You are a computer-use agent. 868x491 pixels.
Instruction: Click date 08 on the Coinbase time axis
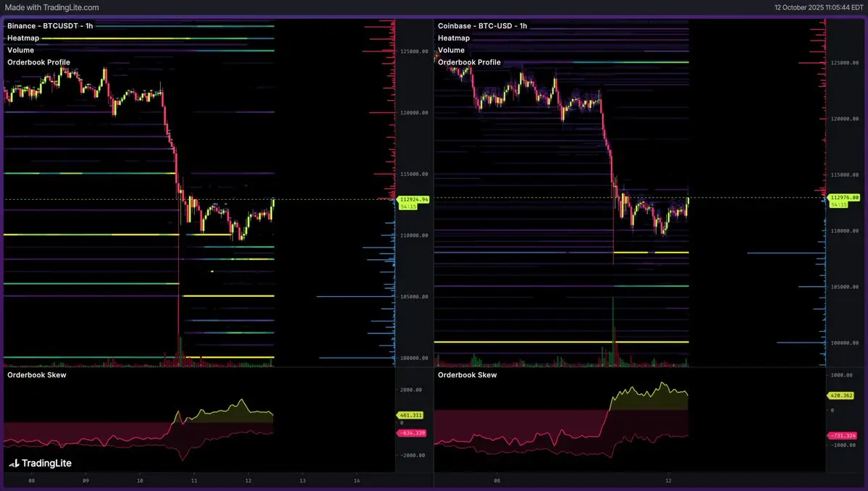coord(497,481)
